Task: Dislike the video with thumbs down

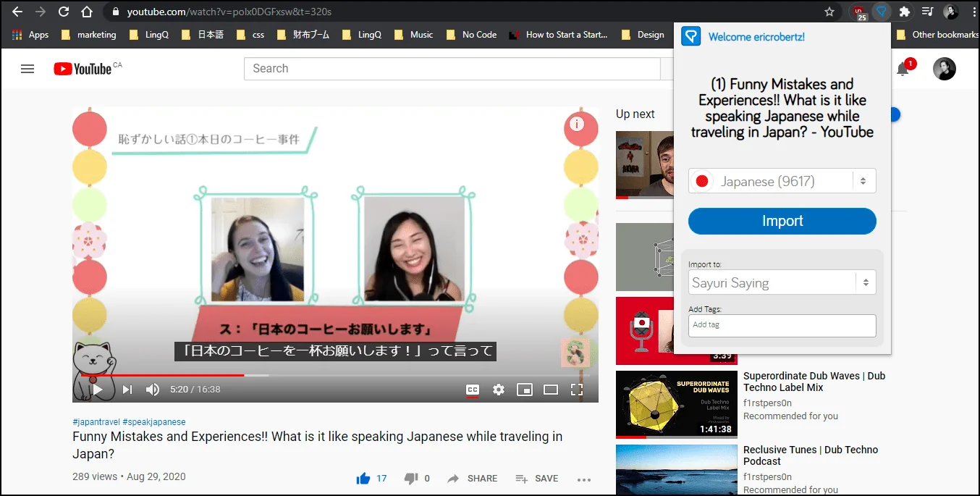Action: pyautogui.click(x=411, y=478)
